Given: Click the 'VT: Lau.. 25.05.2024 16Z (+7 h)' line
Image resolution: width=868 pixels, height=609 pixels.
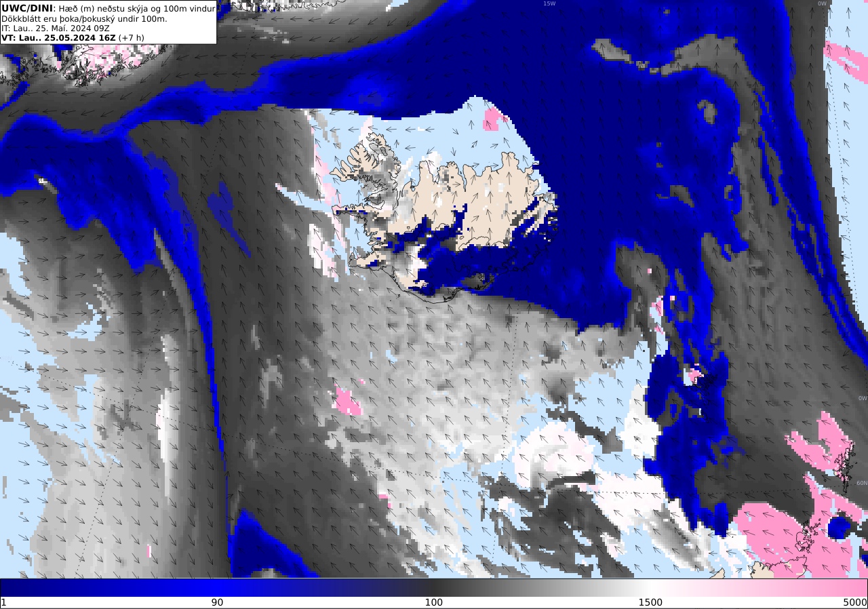Looking at the screenshot, I should coord(73,37).
